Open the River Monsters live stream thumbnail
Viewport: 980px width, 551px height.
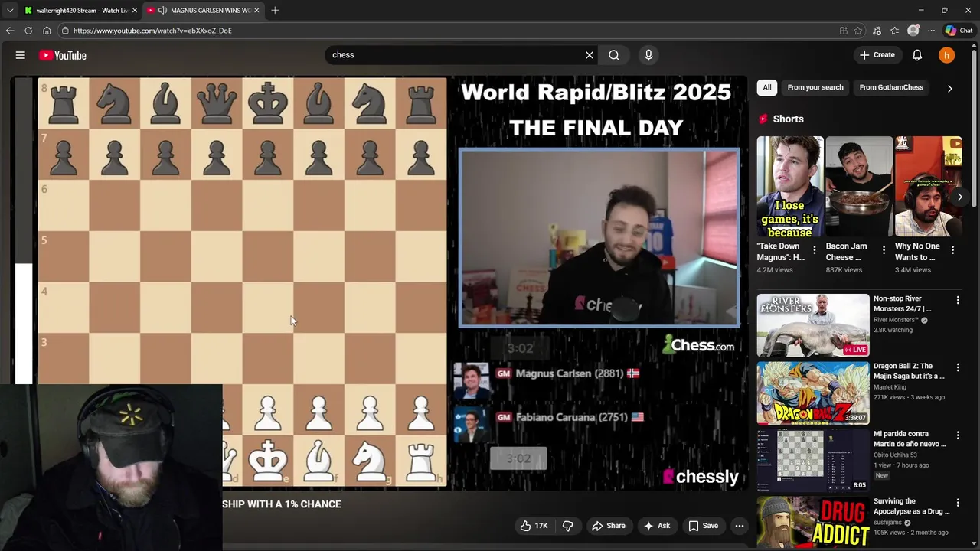[813, 325]
